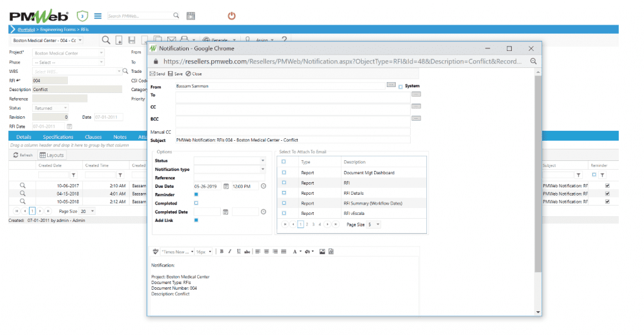Go to attachments page 2

[307, 224]
